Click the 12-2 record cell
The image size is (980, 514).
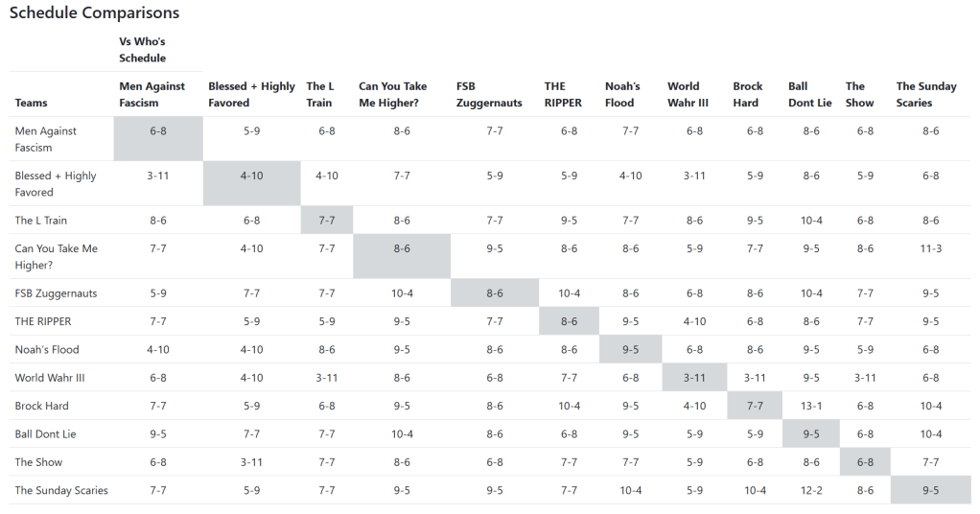[x=811, y=490]
